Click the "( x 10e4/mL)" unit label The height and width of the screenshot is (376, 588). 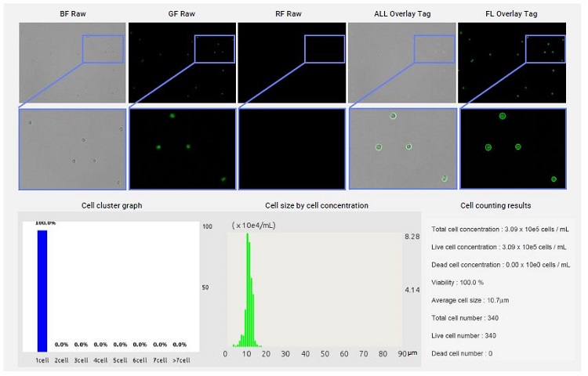point(253,226)
